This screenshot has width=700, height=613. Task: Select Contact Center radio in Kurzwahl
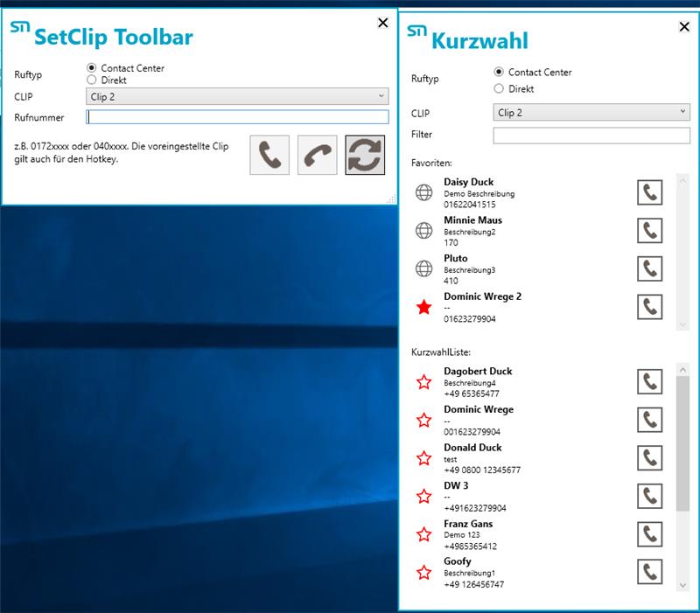(x=499, y=73)
